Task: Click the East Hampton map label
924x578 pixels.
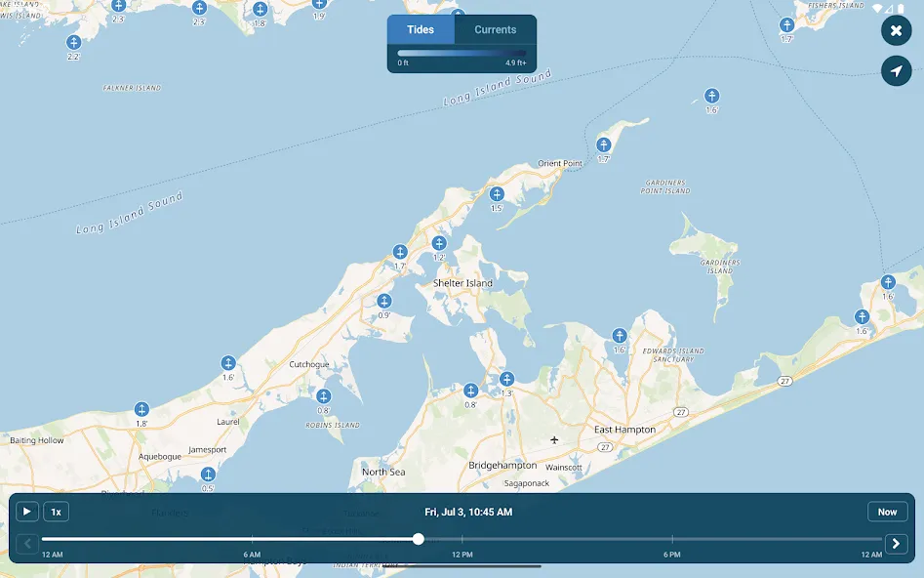Action: coord(624,430)
